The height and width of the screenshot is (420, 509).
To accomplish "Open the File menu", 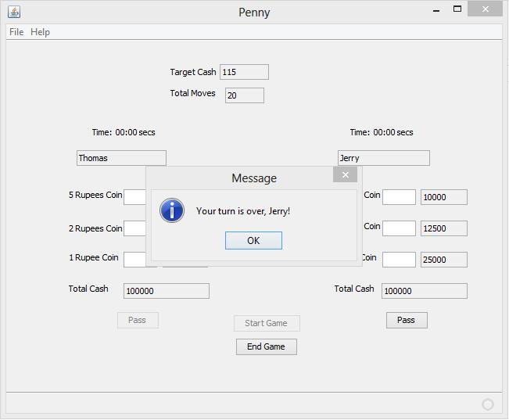I will point(16,32).
